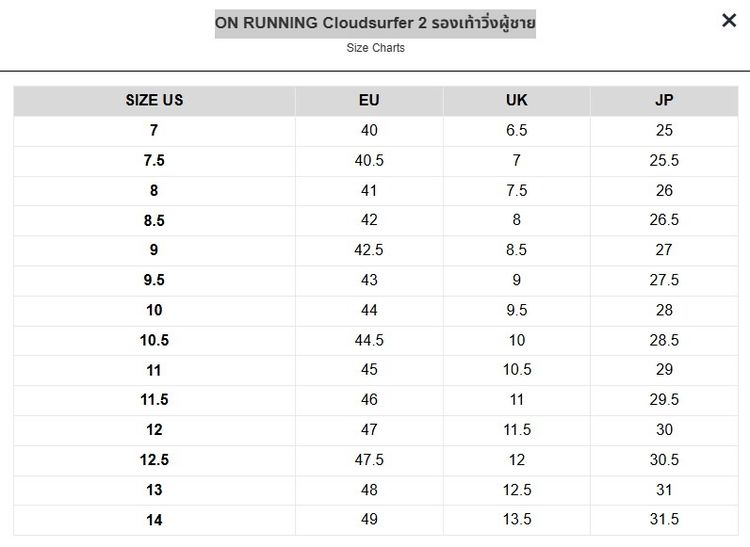Click JP size 31.5 cell
Image resolution: width=750 pixels, height=547 pixels.
tap(664, 519)
